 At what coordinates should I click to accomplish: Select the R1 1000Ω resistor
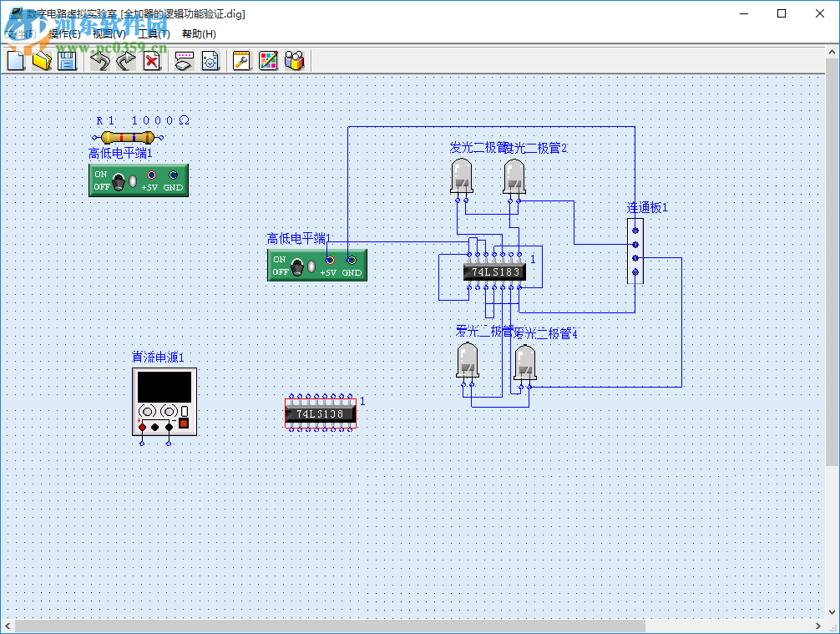point(127,138)
